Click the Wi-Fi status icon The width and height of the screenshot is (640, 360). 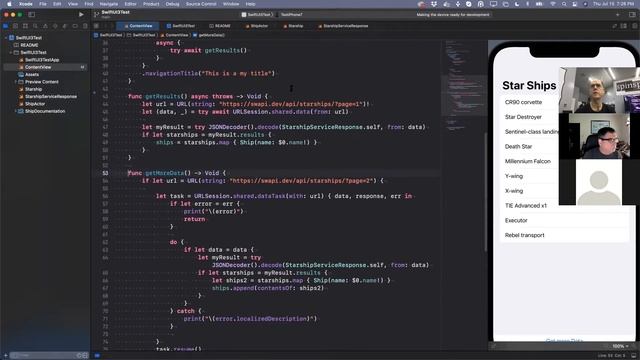click(x=553, y=4)
